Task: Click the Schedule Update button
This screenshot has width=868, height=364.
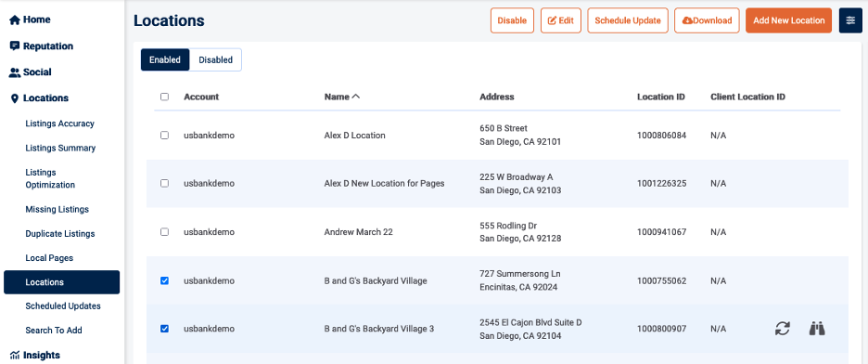Action: coord(628,20)
